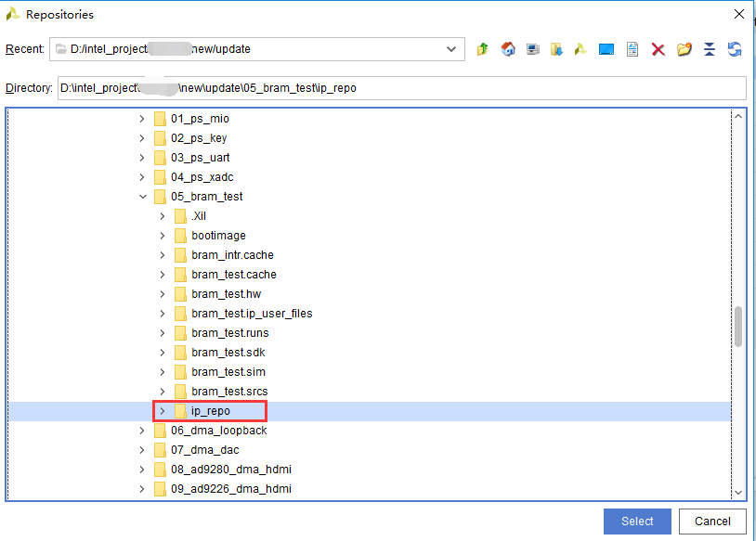
Task: Click the folder with blue arrow icon
Action: pyautogui.click(x=556, y=49)
